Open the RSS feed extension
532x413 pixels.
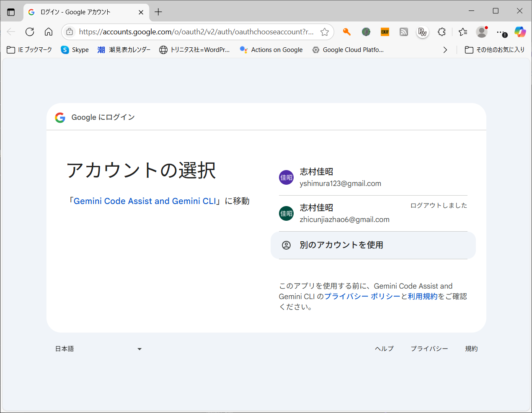tap(404, 32)
